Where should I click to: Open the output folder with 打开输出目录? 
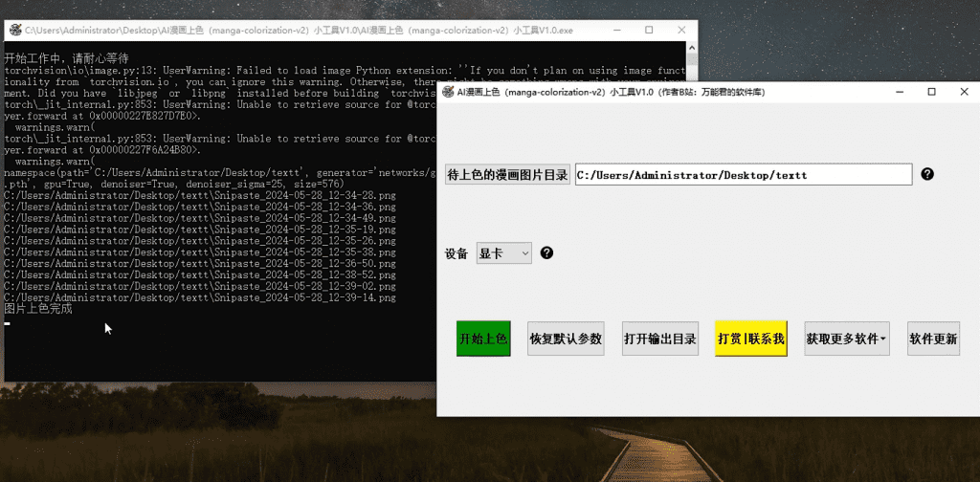click(x=659, y=339)
